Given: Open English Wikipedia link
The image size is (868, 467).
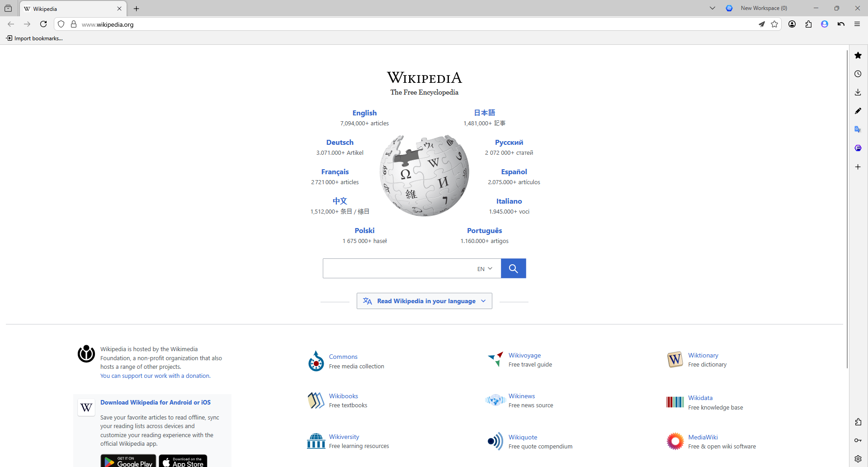Looking at the screenshot, I should pos(364,113).
